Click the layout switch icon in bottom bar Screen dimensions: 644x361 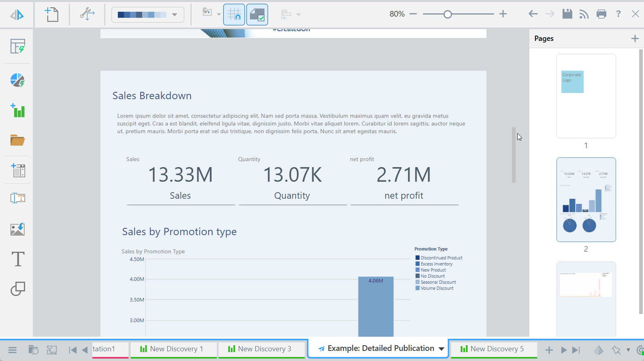point(52,350)
